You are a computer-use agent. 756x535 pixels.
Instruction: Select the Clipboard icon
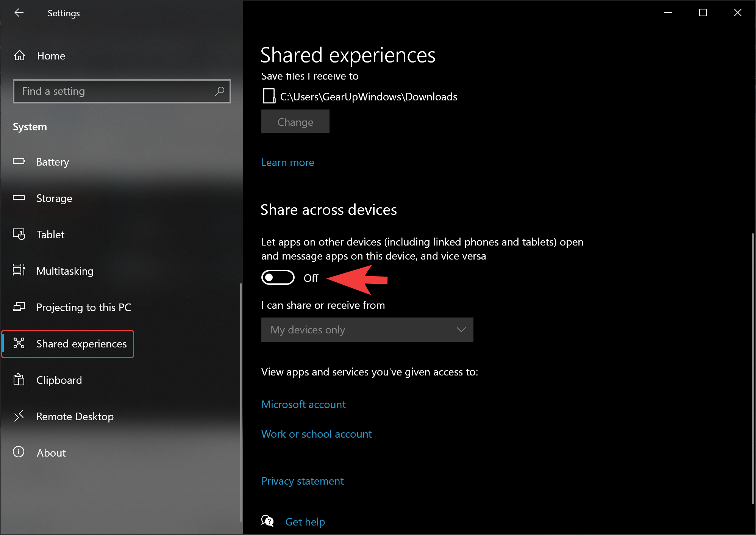click(x=19, y=379)
